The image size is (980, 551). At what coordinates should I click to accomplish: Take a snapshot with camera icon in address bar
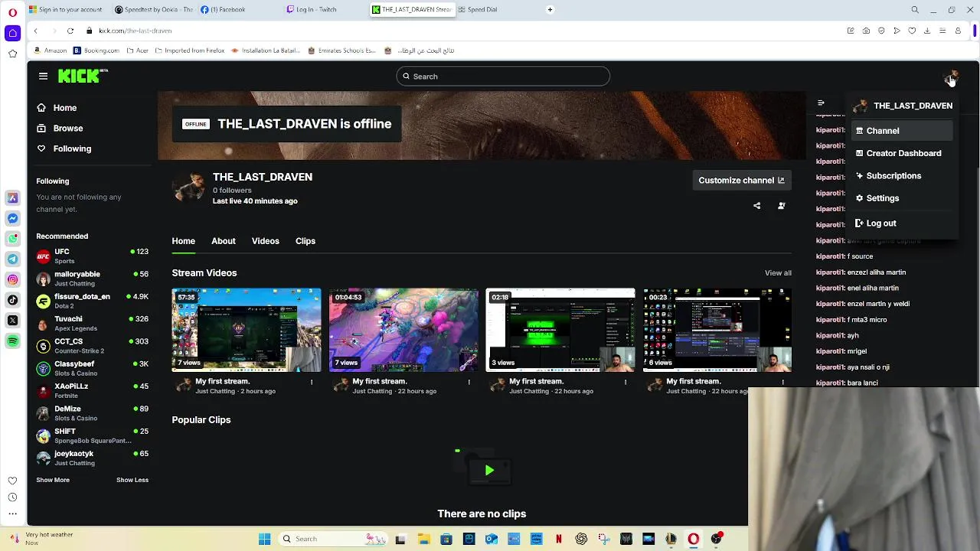[x=866, y=31]
